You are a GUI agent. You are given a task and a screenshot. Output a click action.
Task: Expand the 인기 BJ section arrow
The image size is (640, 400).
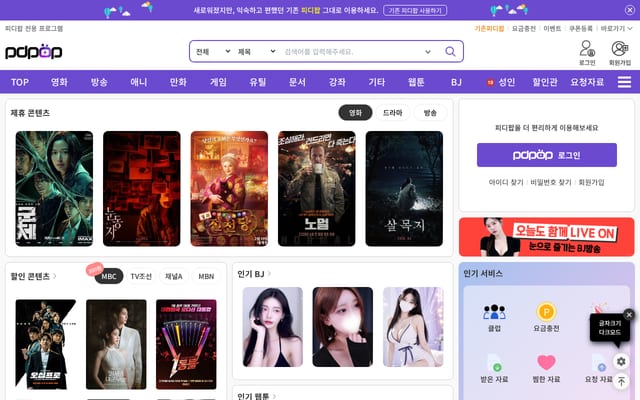269,274
